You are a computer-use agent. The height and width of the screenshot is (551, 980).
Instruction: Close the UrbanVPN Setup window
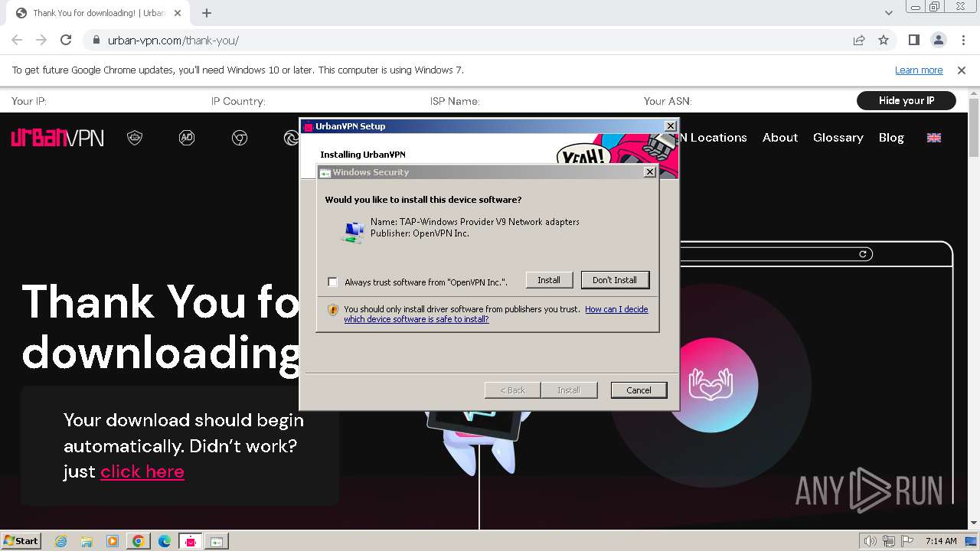pyautogui.click(x=671, y=126)
